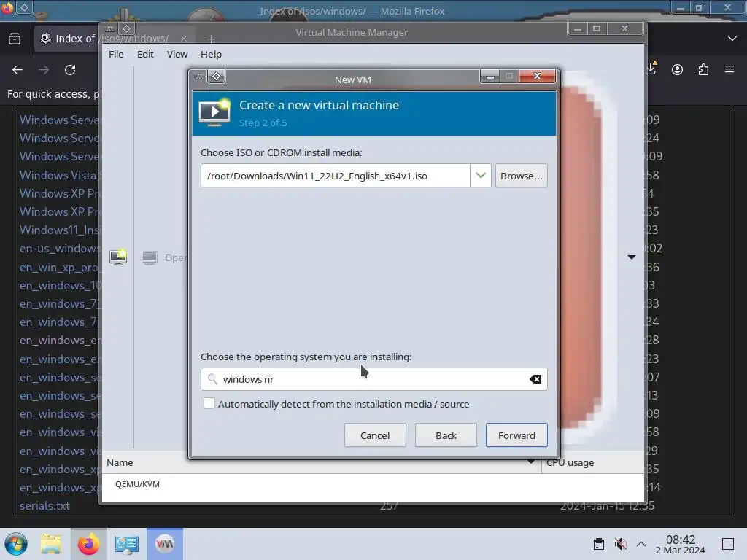Screen dimensions: 747x560
Task: Open the Firefox account icon
Action: [677, 70]
